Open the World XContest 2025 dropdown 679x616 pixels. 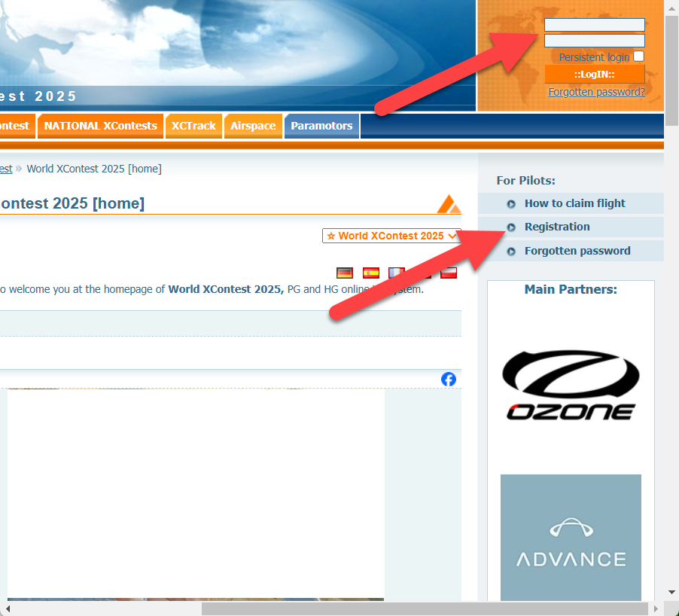pos(391,236)
